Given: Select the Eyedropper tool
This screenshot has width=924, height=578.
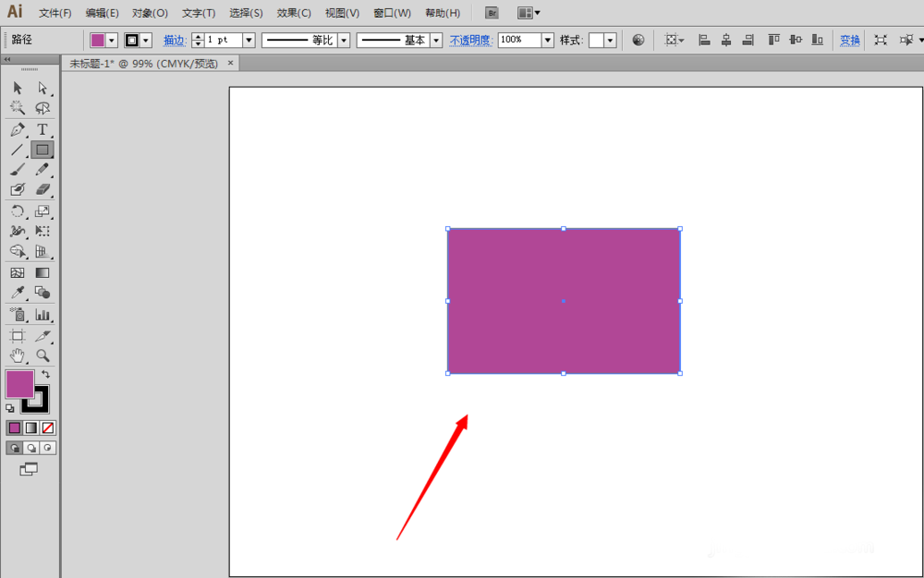Looking at the screenshot, I should (17, 292).
